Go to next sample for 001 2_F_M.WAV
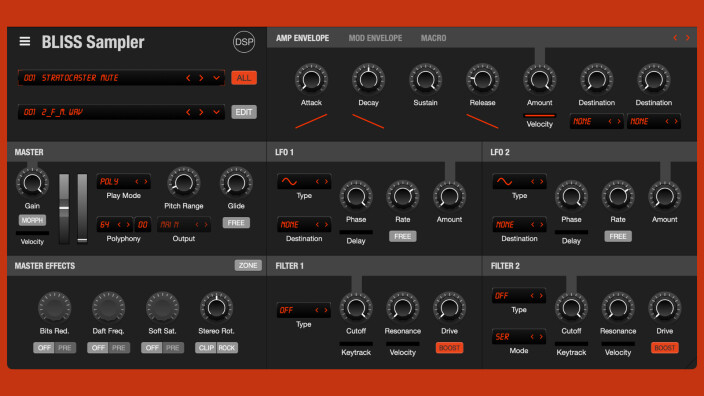The width and height of the screenshot is (704, 396). point(201,112)
